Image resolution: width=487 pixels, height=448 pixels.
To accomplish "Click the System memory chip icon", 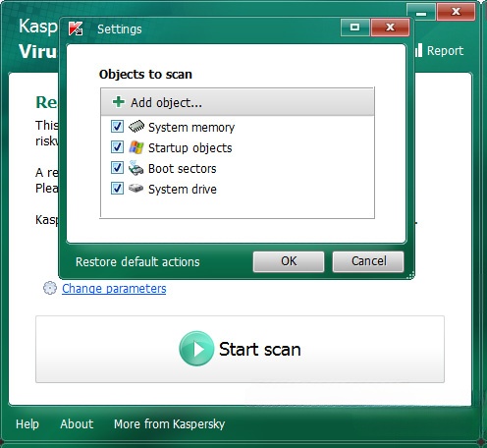I will (136, 126).
